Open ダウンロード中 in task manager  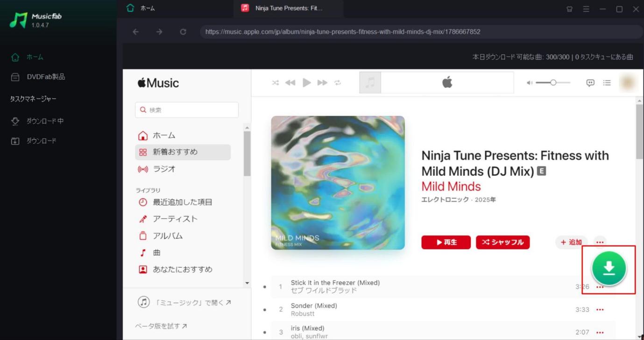(x=37, y=121)
